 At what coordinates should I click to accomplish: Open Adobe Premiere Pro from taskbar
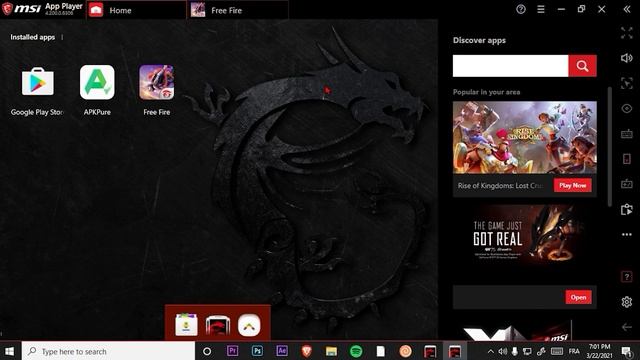233,351
